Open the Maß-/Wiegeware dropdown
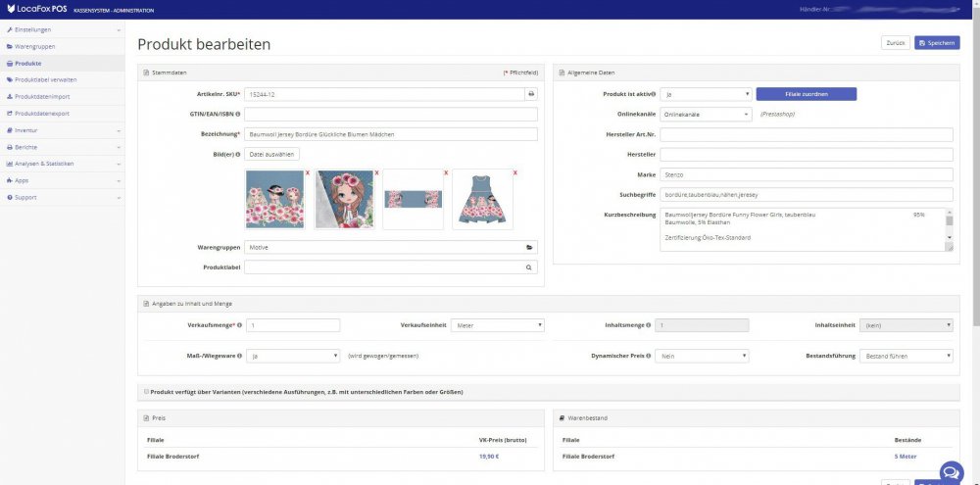980x485 pixels. [292, 357]
